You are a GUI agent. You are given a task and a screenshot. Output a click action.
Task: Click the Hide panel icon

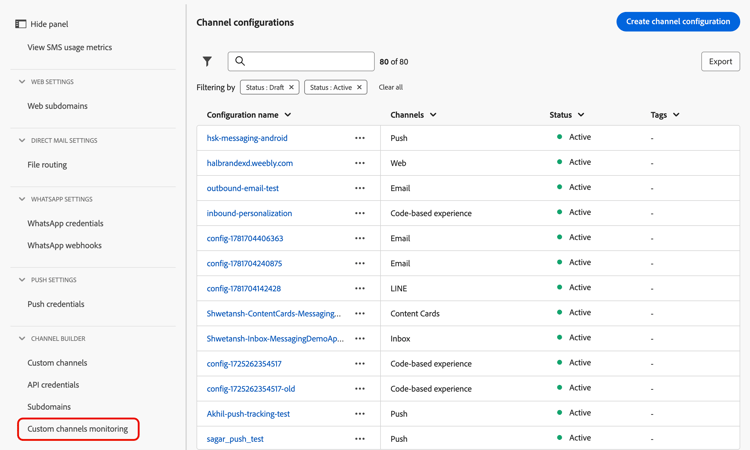pos(21,24)
